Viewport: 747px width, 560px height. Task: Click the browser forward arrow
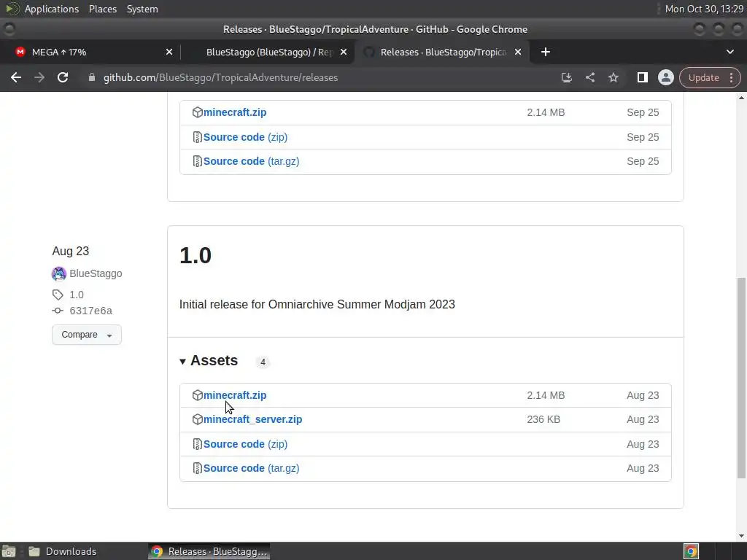(39, 77)
